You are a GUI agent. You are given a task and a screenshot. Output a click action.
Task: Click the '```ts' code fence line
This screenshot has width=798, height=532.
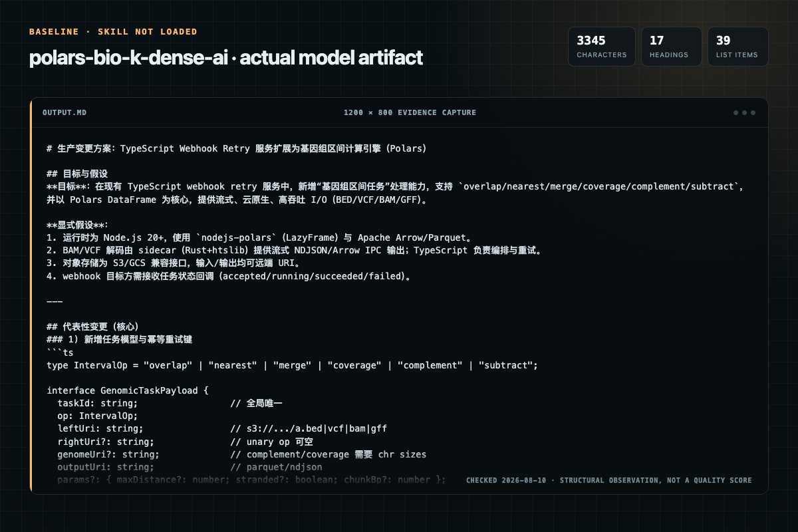click(60, 352)
